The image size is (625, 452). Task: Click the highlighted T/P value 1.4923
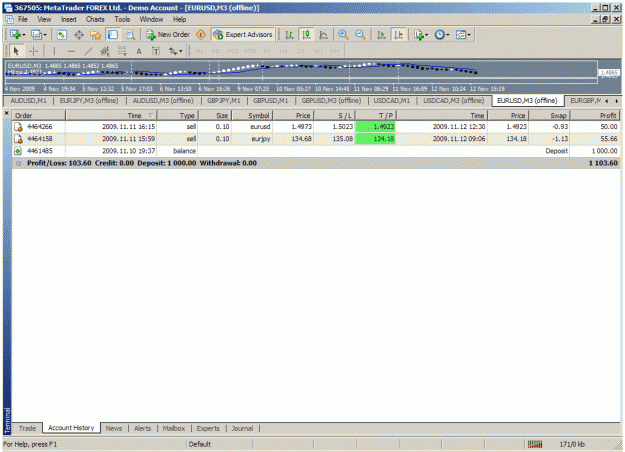pos(375,127)
